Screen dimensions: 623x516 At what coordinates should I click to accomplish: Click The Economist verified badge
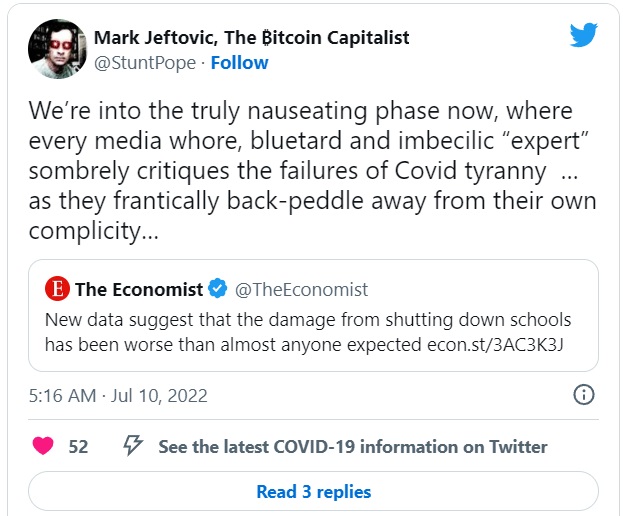tap(218, 290)
